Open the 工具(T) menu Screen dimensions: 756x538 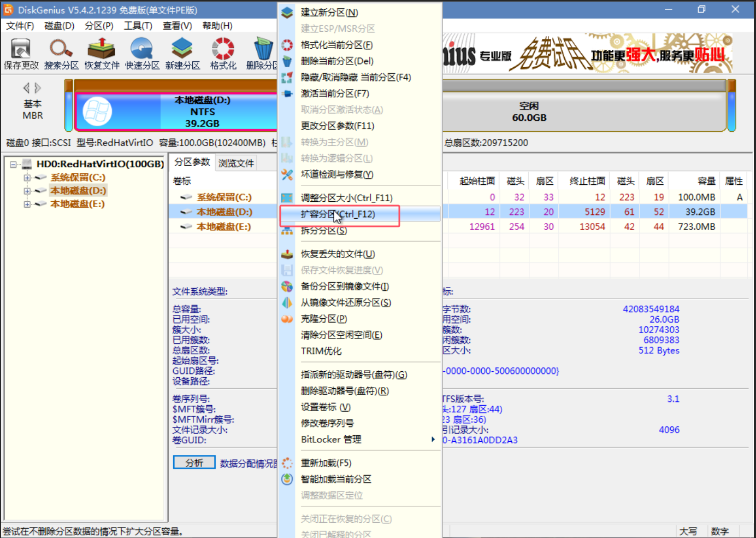(138, 26)
